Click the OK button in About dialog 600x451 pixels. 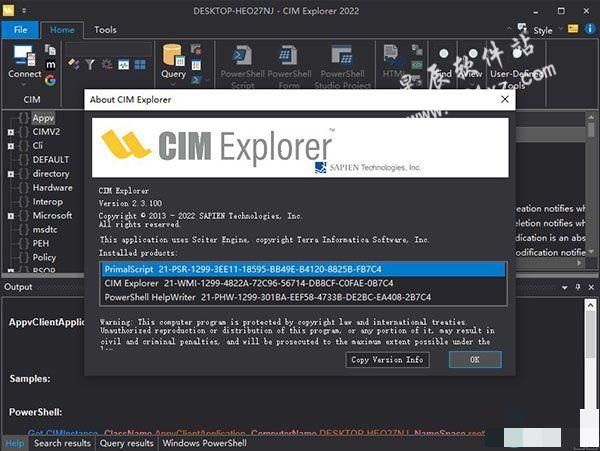[x=475, y=360]
